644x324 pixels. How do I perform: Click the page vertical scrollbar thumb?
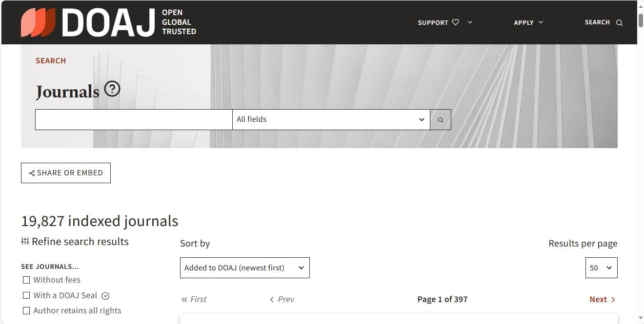click(x=641, y=20)
